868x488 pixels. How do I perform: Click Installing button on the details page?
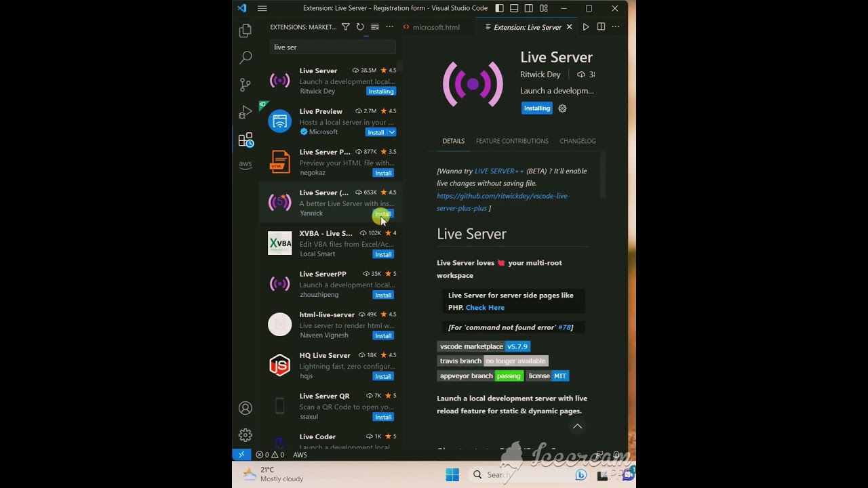pyautogui.click(x=537, y=108)
